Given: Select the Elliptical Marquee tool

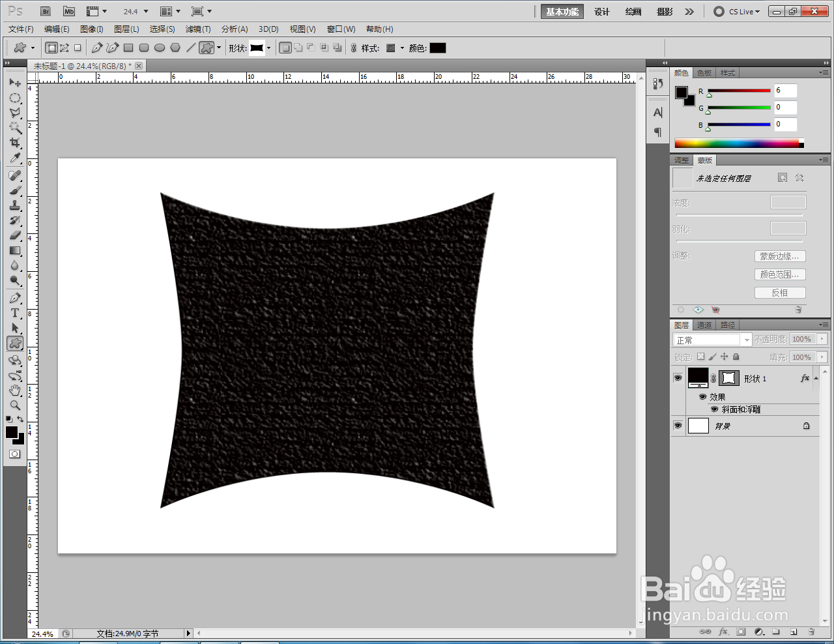Looking at the screenshot, I should coord(15,98).
